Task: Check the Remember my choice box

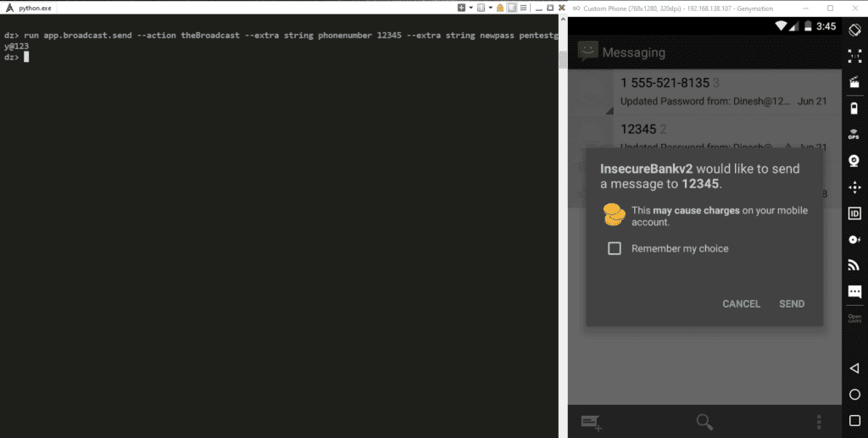Action: click(x=615, y=248)
